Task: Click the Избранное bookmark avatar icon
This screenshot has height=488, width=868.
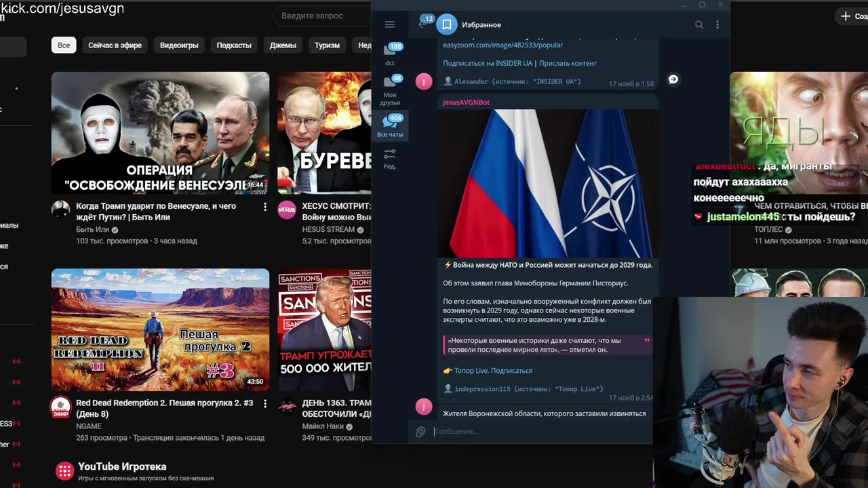Action: pos(447,25)
